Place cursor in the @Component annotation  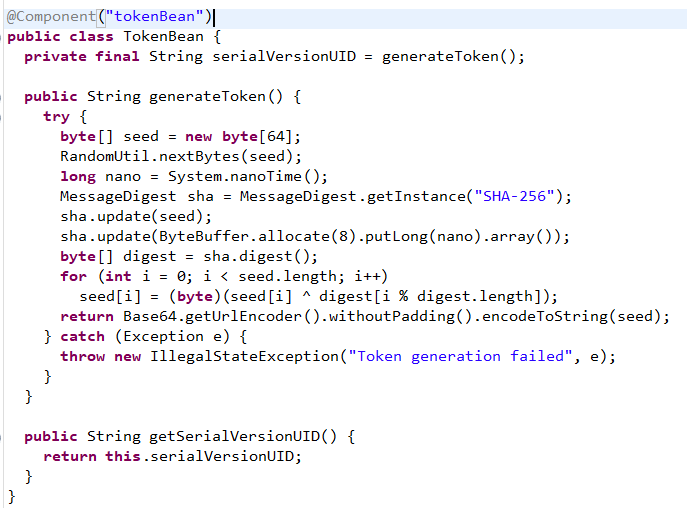[x=51, y=17]
